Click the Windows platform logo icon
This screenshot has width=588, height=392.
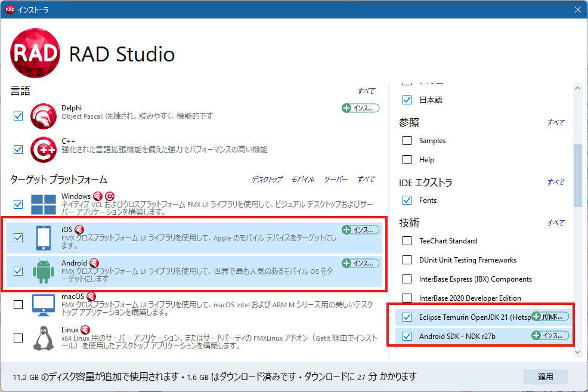click(44, 205)
